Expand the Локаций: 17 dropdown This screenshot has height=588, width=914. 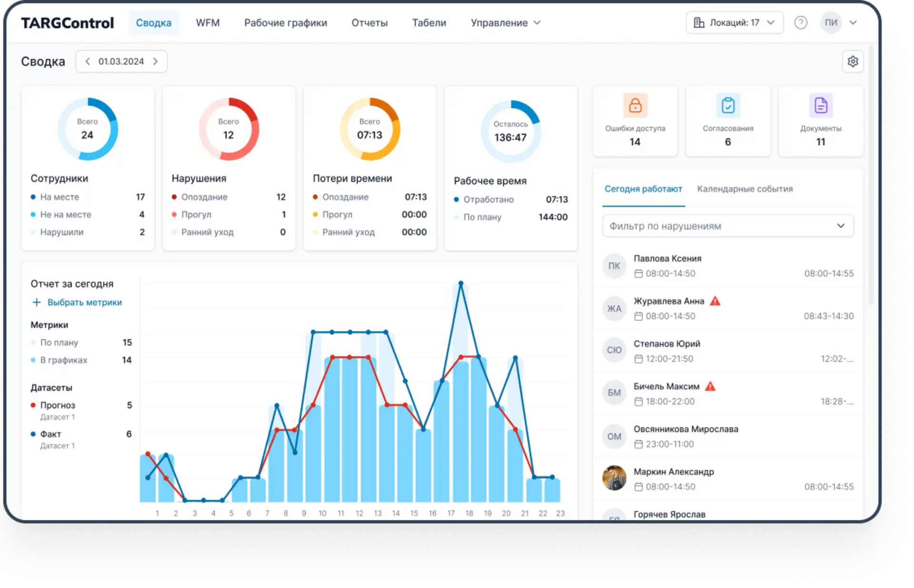pyautogui.click(x=735, y=22)
